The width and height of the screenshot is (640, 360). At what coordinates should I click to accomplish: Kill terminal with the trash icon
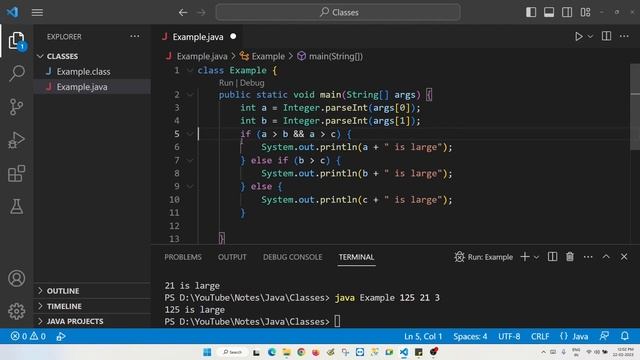click(x=570, y=256)
